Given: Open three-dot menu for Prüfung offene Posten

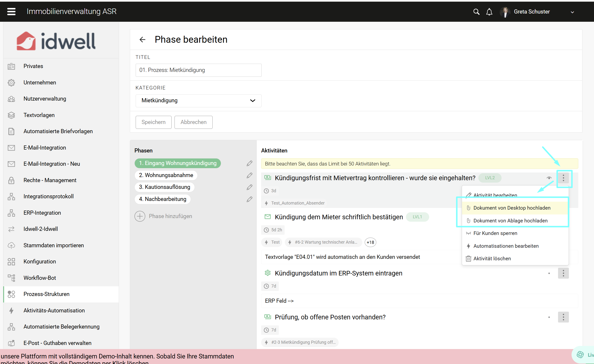Looking at the screenshot, I should point(563,317).
